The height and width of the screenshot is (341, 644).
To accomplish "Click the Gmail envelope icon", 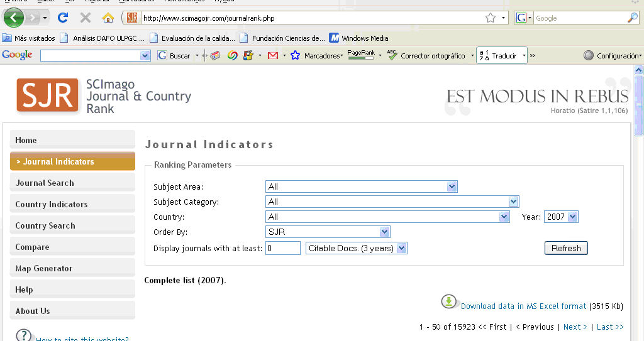I will coord(273,55).
